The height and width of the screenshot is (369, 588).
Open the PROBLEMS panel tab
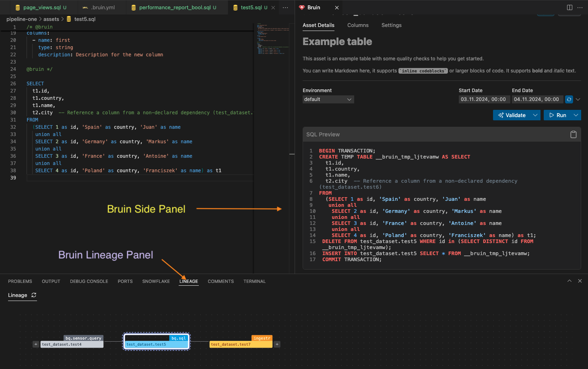(x=20, y=281)
